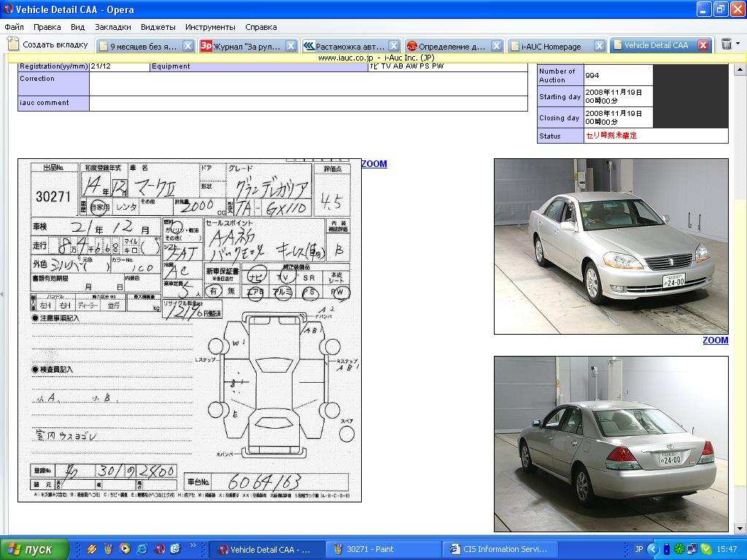The image size is (747, 560).
Task: Close the i-AUC Homepage tab
Action: click(x=600, y=46)
